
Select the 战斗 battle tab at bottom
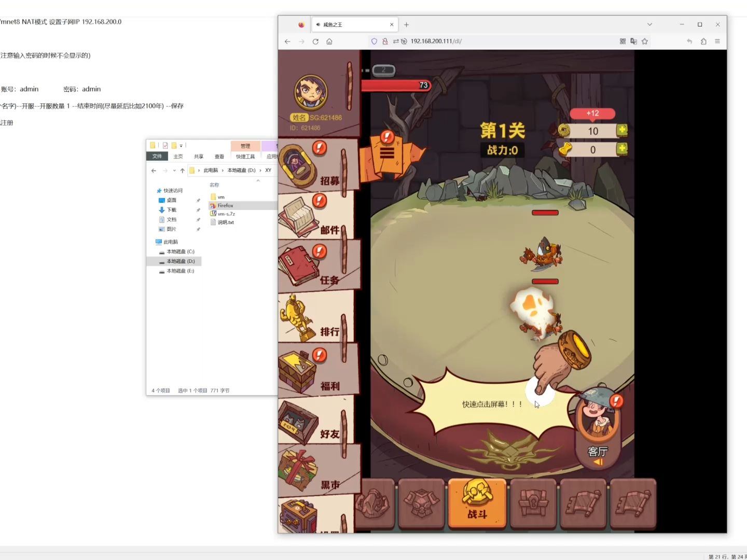pos(477,502)
